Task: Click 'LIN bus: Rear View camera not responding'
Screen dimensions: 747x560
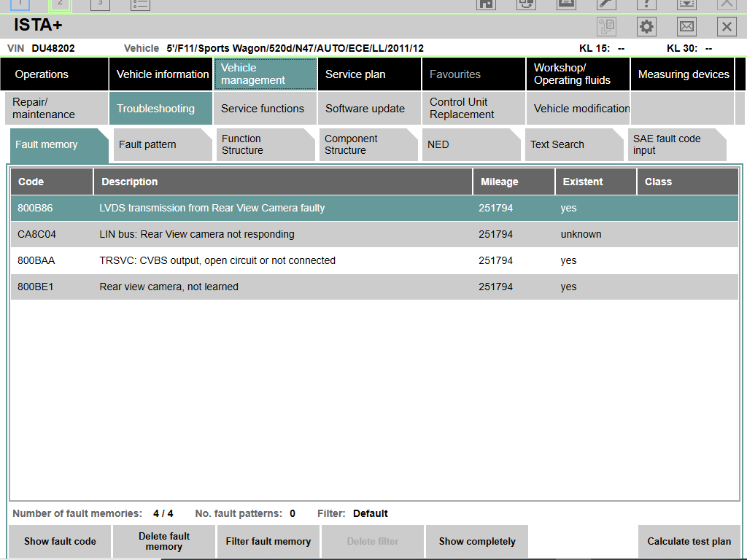Action: click(197, 234)
